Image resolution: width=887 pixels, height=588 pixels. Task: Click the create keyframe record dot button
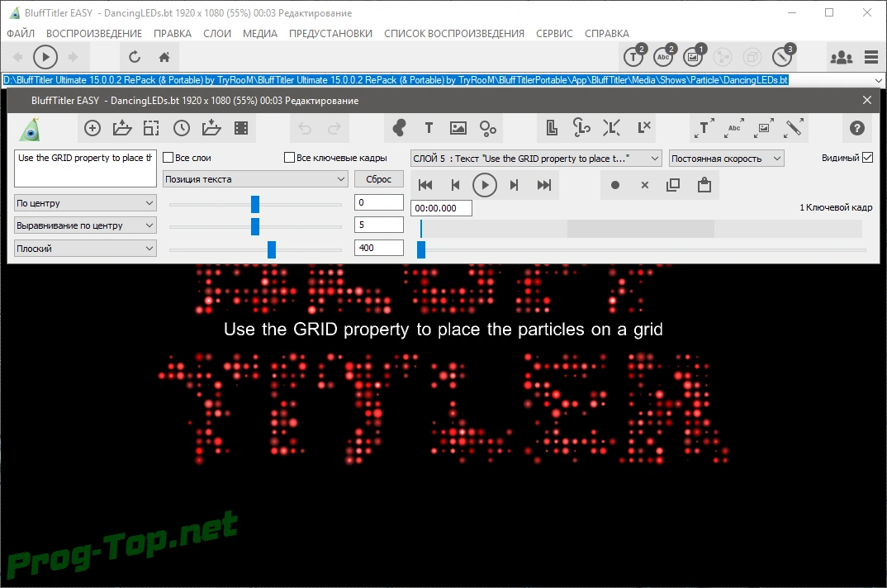click(x=615, y=185)
